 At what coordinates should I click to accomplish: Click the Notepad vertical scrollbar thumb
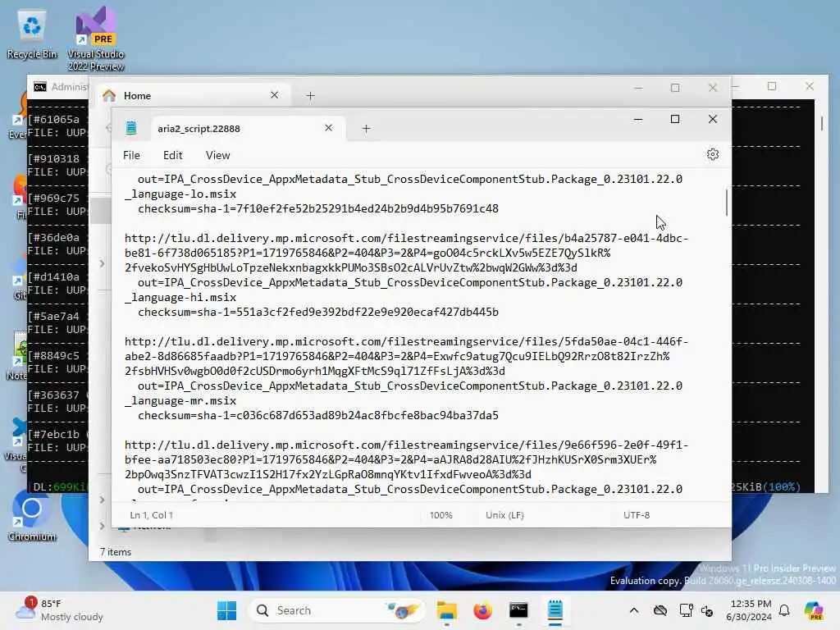pos(727,202)
